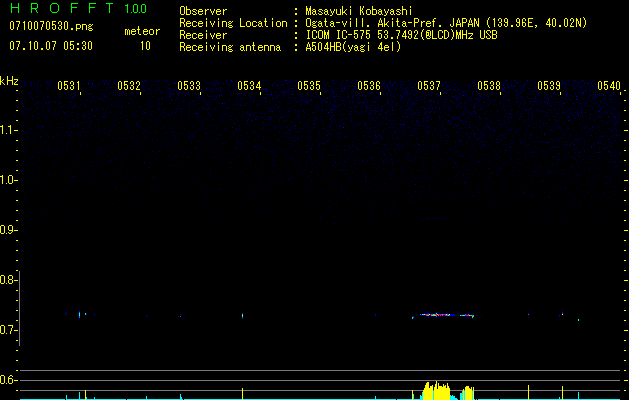Image resolution: width=629 pixels, height=400 pixels.
Task: Click the 0532 time tick label
Action: (x=129, y=86)
